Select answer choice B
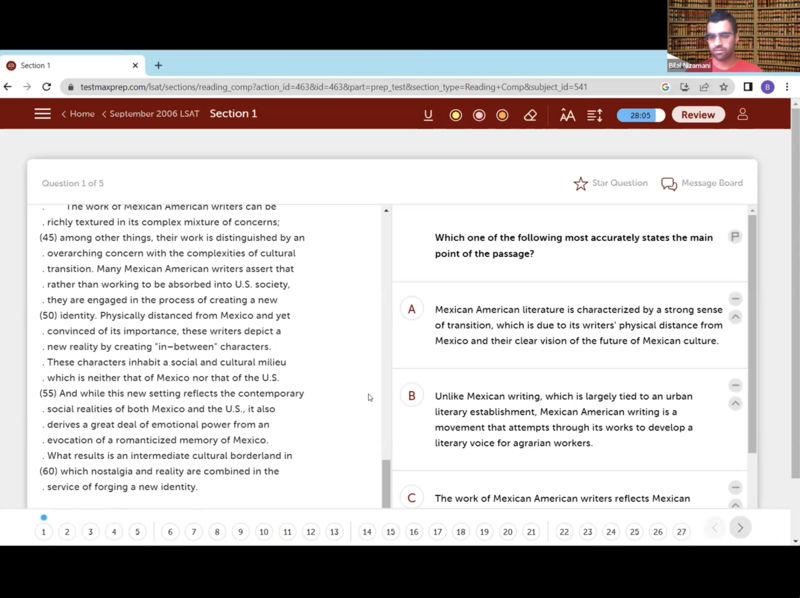This screenshot has width=800, height=598. click(x=411, y=396)
